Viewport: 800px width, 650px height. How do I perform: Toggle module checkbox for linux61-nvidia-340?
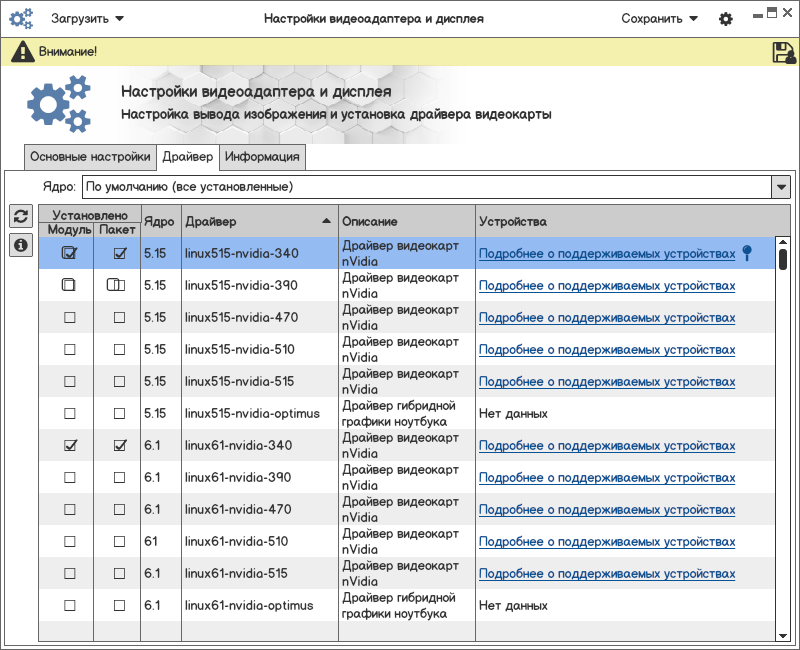69,446
